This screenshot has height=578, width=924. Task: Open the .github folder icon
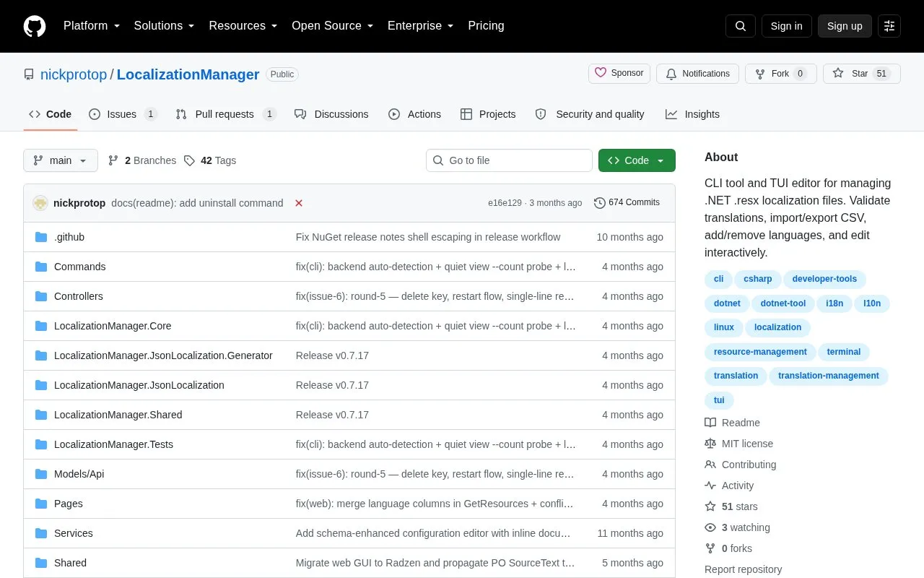41,237
